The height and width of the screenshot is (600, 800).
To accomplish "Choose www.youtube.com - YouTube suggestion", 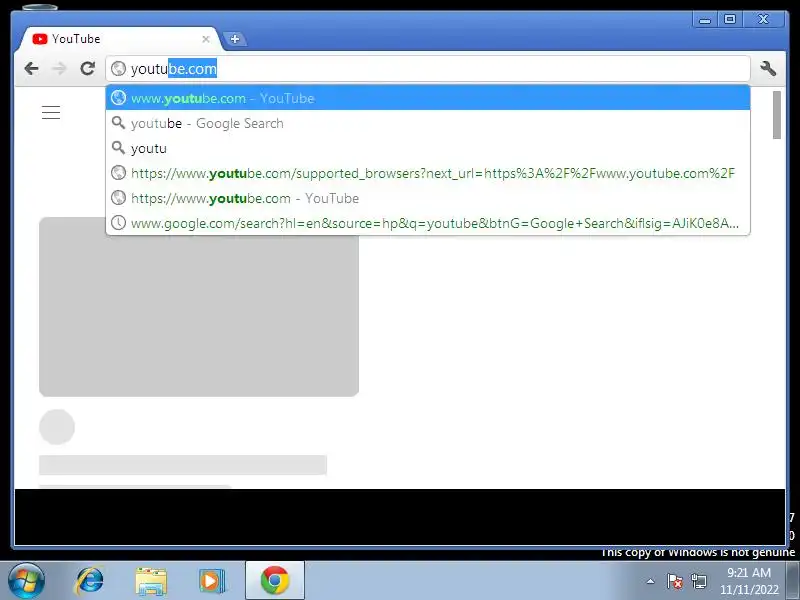I will (428, 98).
